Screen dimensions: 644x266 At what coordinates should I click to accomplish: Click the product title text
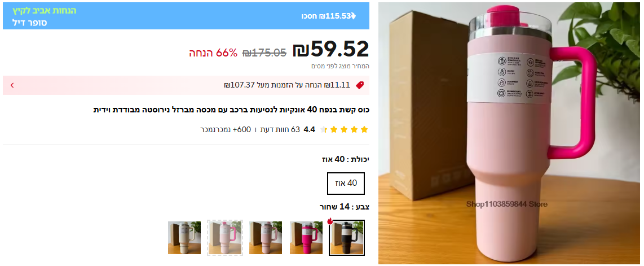click(232, 110)
